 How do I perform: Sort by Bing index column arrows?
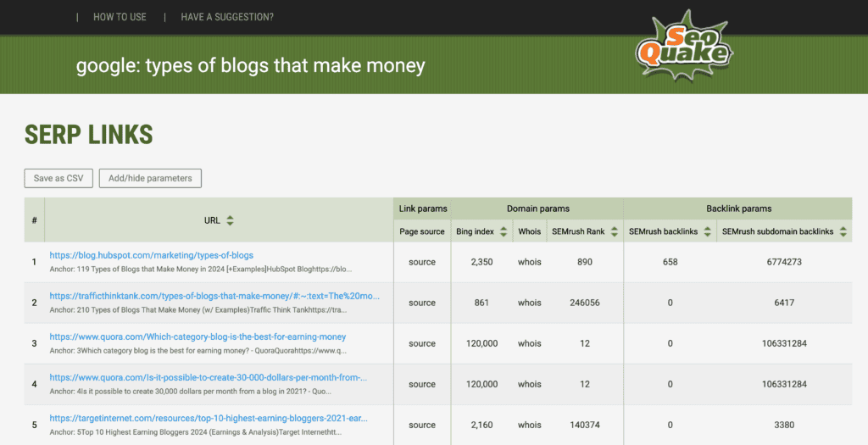504,231
